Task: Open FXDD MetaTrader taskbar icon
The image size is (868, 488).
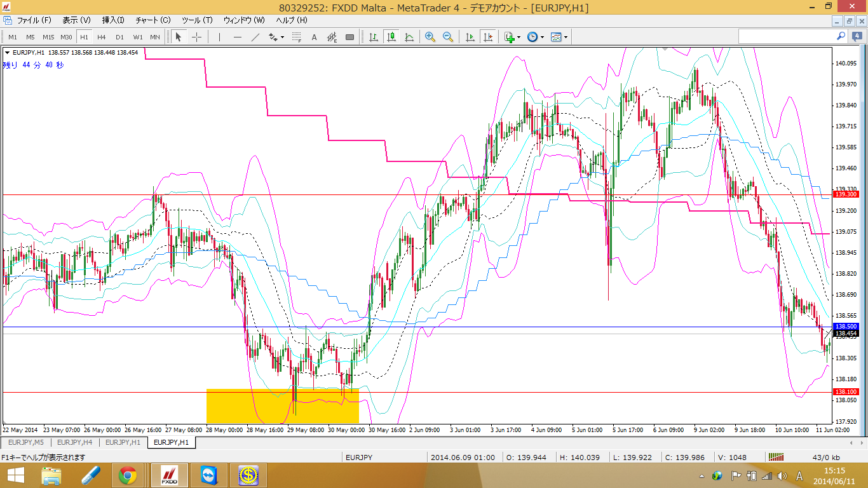Action: pyautogui.click(x=169, y=475)
